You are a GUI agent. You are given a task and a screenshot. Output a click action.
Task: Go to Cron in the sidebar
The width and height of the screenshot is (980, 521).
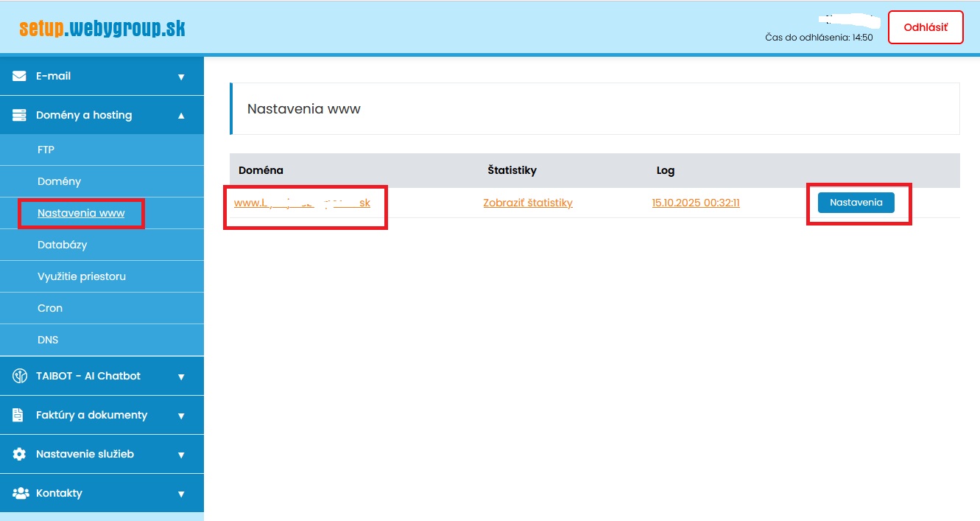[50, 308]
